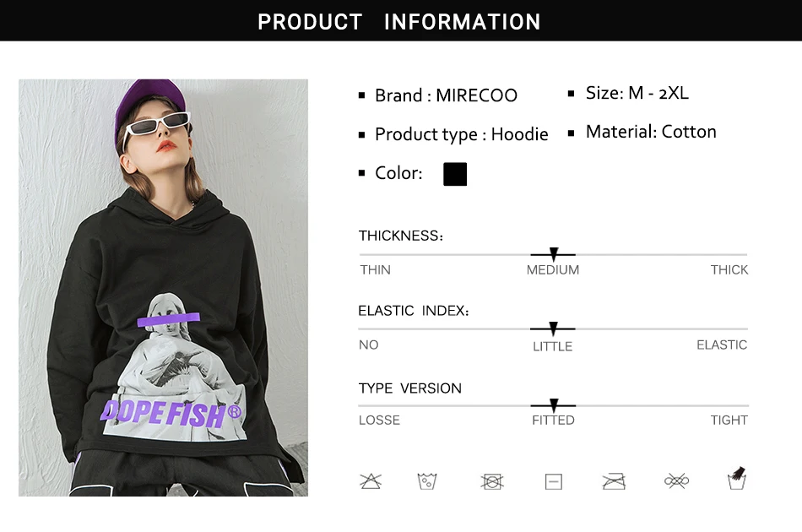Click the Product type : Hoodie text
The height and width of the screenshot is (532, 802).
[461, 134]
